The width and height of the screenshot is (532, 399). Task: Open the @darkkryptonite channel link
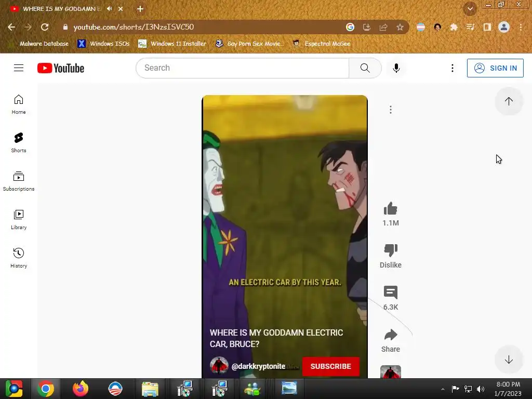pos(259,366)
